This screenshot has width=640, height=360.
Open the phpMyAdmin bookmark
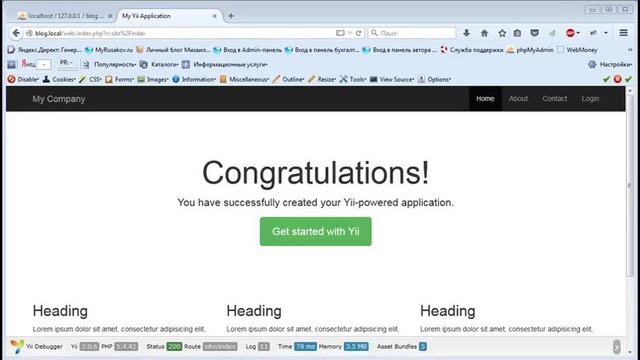pyautogui.click(x=530, y=50)
